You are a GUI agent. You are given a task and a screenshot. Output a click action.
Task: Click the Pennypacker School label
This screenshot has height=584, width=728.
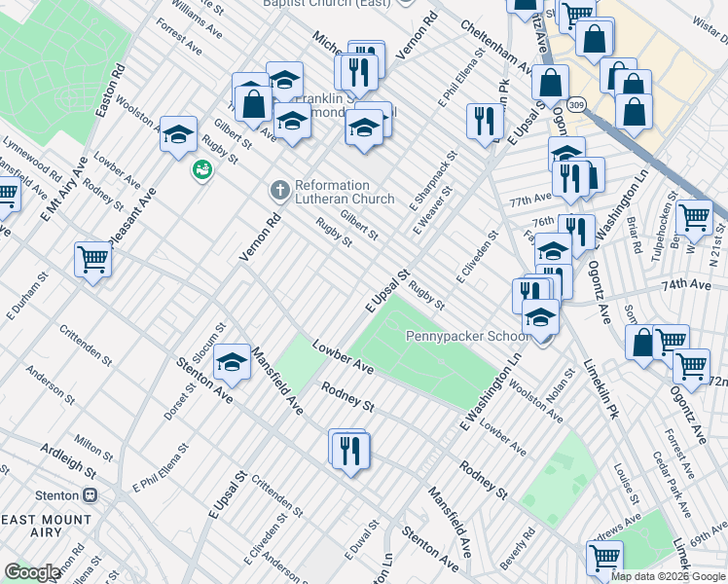[x=466, y=336]
